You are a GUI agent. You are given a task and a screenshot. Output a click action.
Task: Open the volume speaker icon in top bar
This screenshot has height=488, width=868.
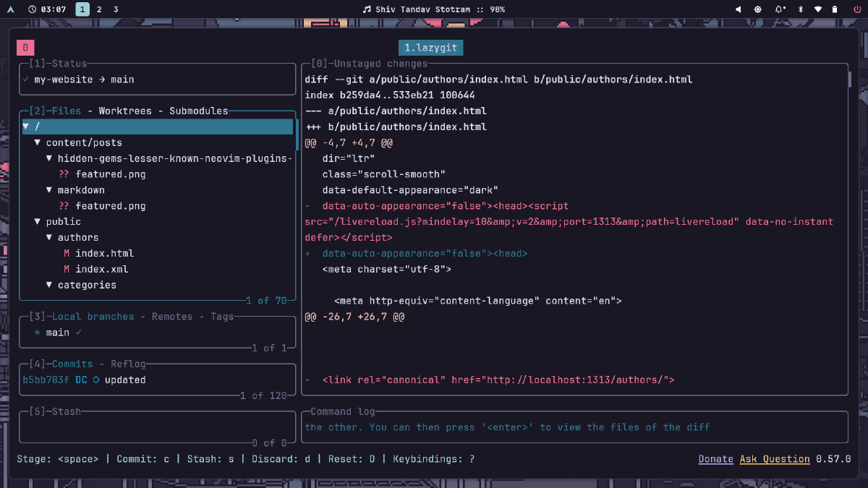(739, 9)
